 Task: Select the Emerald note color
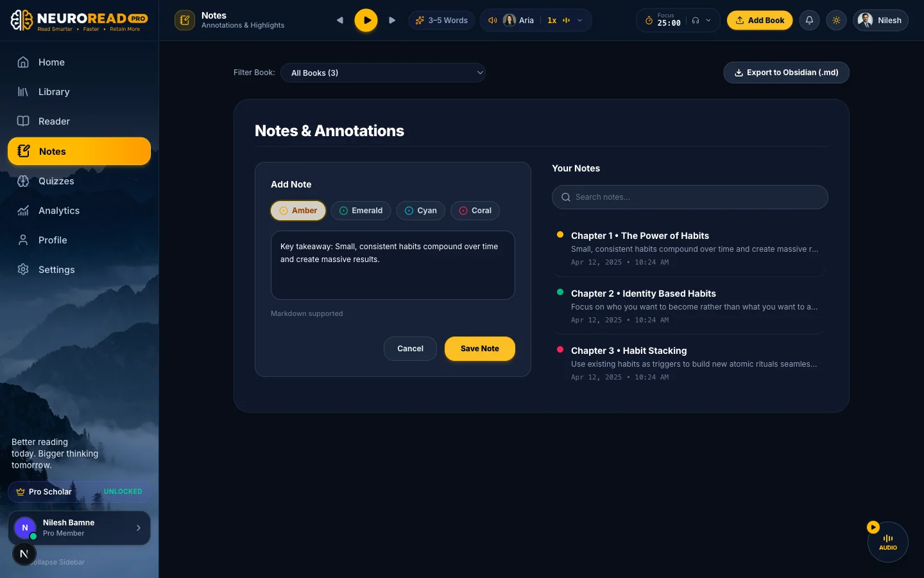[x=361, y=211]
